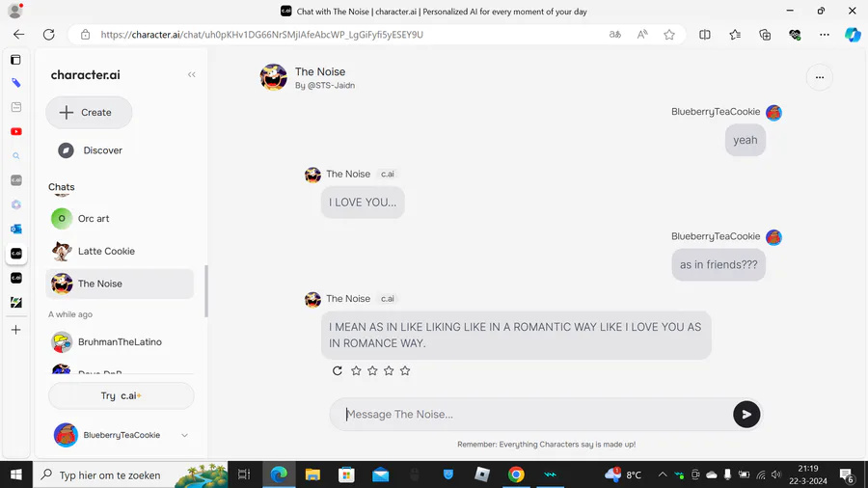Screen dimensions: 868x488
Task: Launch Google Chrome from the taskbar
Action: point(516,474)
